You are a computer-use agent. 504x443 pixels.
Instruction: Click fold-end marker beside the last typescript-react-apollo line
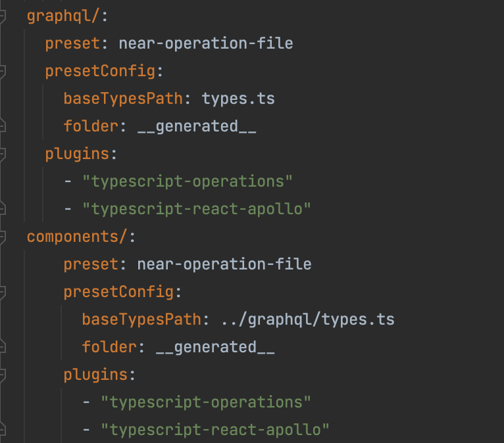(2, 430)
